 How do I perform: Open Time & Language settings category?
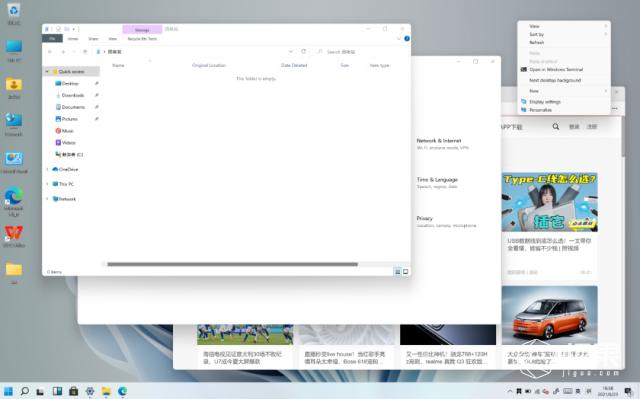[437, 183]
